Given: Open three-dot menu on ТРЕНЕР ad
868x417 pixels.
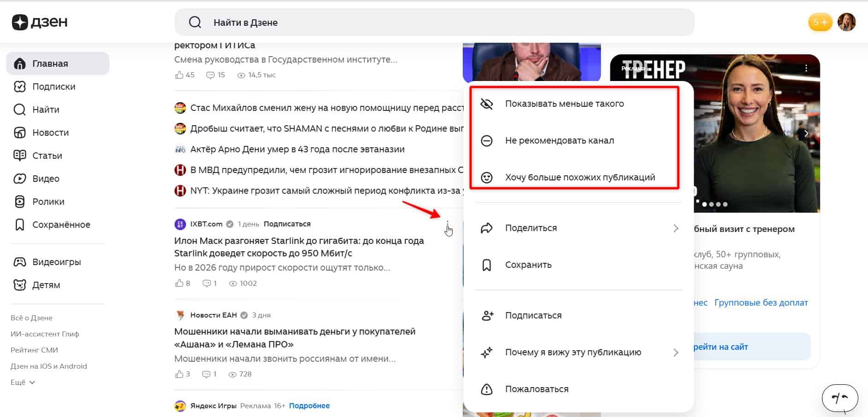Looking at the screenshot, I should pos(806,68).
